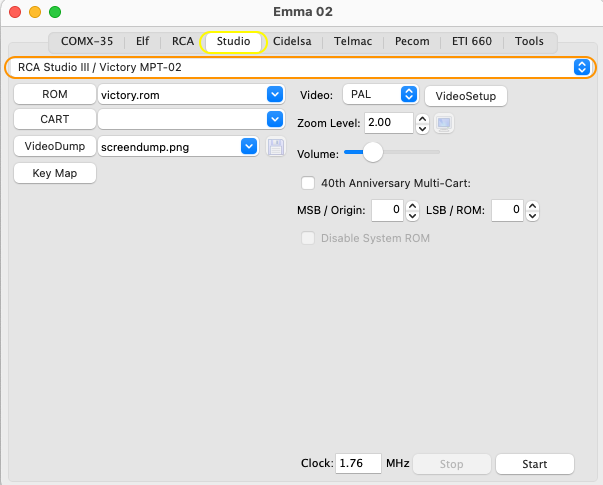Decrement the LSB / ROM value
This screenshot has width=603, height=485.
pyautogui.click(x=532, y=216)
